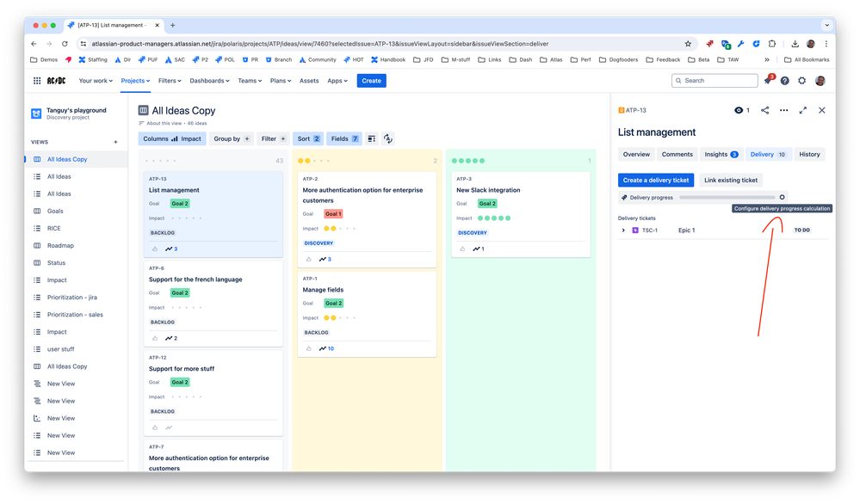The height and width of the screenshot is (504, 860).
Task: Open the Sort options
Action: click(308, 138)
